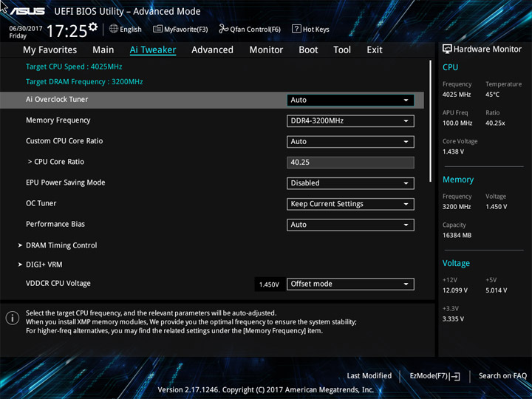Click the Memory section heading
532x399 pixels.
pos(458,180)
